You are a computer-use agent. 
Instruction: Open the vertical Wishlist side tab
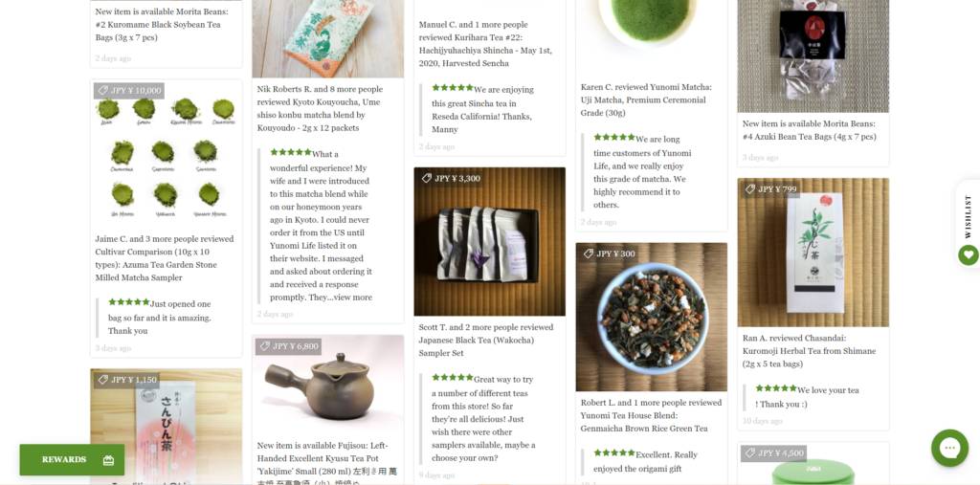969,217
